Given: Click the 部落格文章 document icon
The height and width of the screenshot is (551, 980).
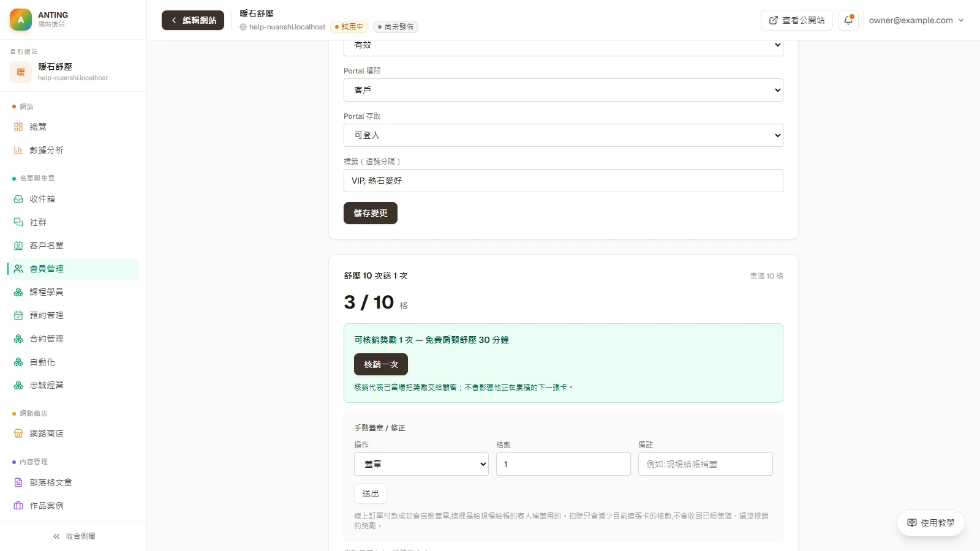Looking at the screenshot, I should [x=18, y=482].
